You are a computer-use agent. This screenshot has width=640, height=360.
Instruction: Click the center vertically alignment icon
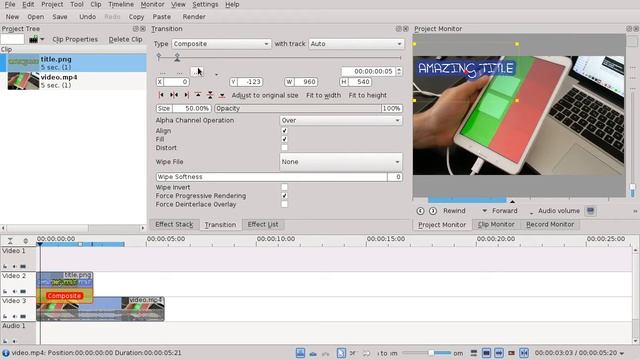[210, 95]
